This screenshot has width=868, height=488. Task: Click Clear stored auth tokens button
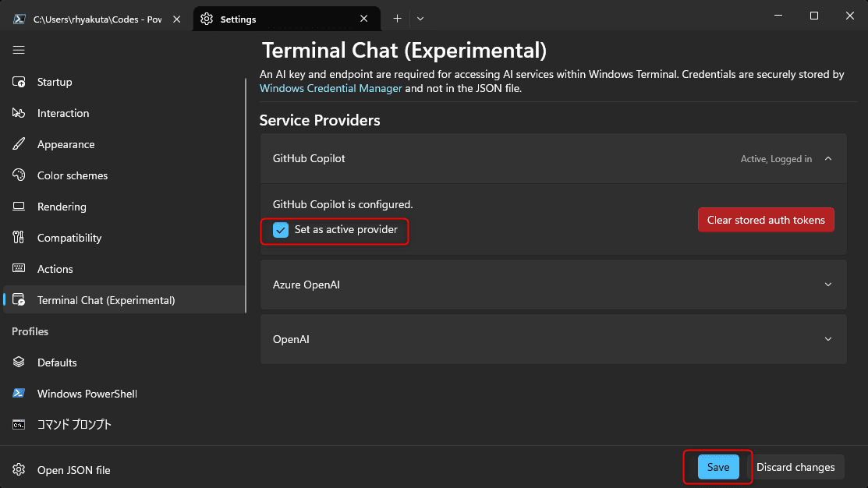click(x=766, y=220)
